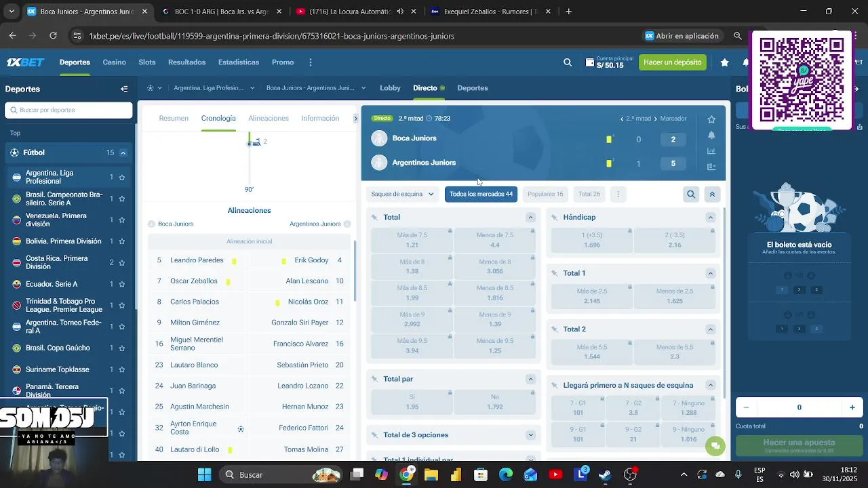This screenshot has height=488, width=868.
Task: Open more market filters three-dot button
Action: coord(618,195)
